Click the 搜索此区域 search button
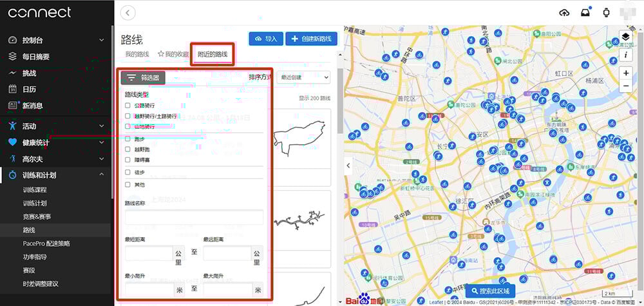Image resolution: width=644 pixels, height=306 pixels. [x=490, y=291]
